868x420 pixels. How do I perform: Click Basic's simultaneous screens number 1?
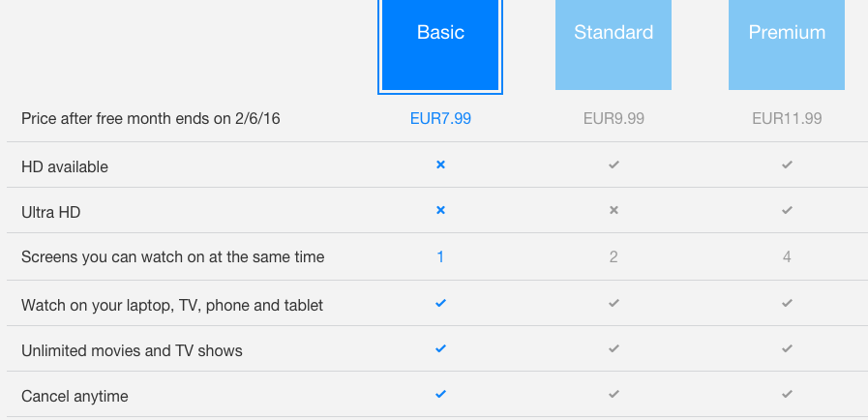(x=440, y=256)
